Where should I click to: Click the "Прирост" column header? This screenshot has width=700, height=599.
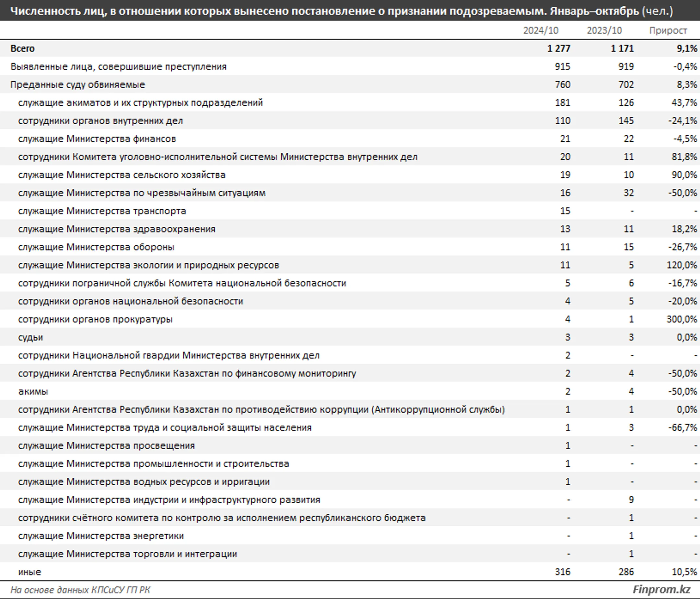coord(668,31)
